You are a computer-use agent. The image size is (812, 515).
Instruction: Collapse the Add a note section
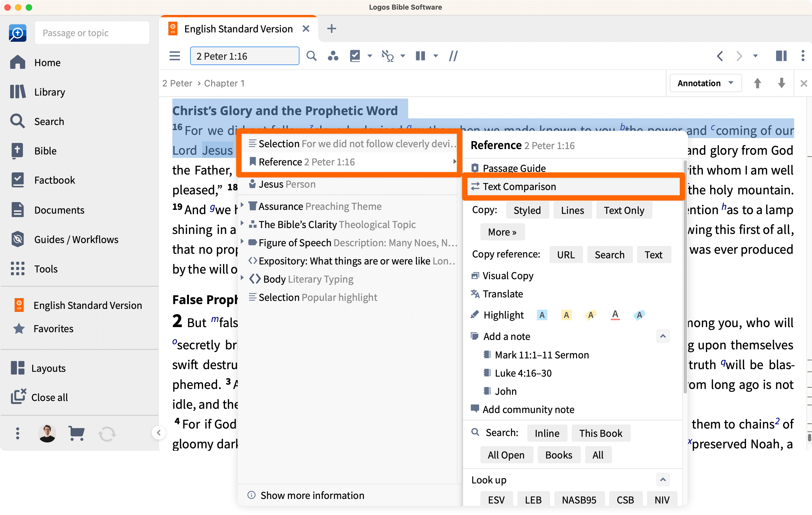coord(663,336)
